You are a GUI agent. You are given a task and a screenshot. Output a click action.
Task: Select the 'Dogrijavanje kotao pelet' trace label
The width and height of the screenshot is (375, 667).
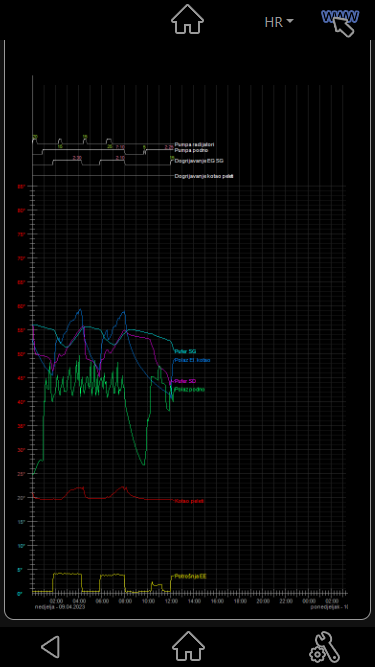click(204, 176)
